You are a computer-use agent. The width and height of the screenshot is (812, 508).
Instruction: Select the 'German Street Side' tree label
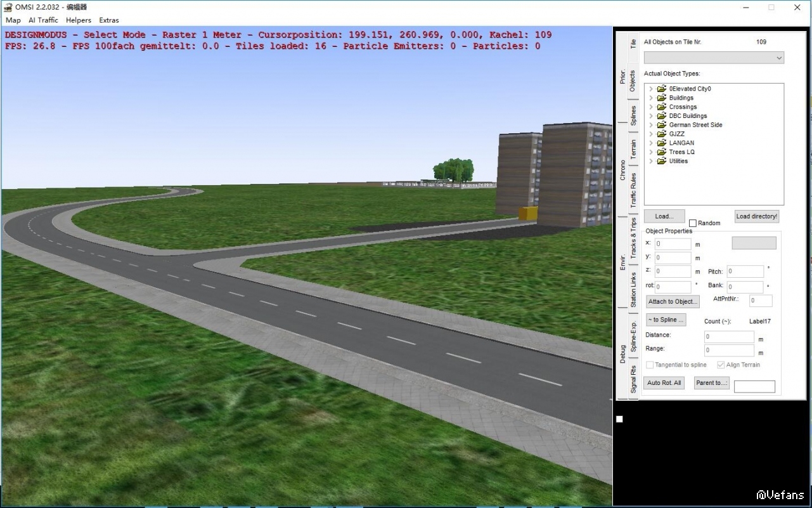tap(695, 125)
